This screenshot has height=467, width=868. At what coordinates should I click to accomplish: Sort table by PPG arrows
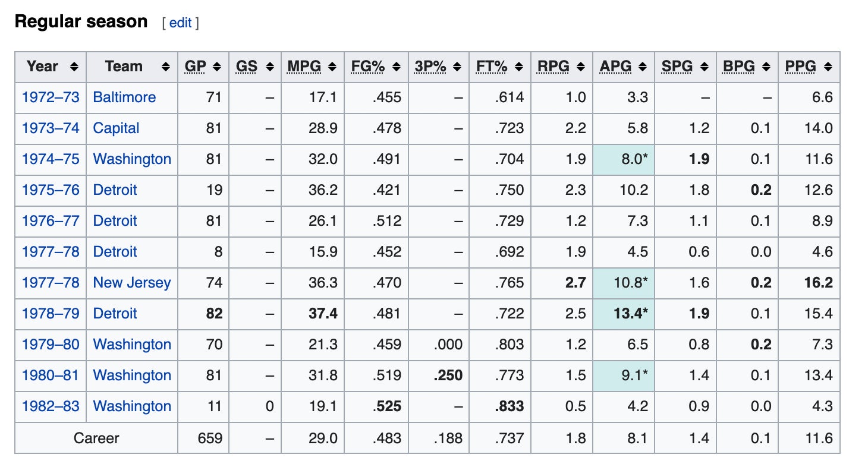[828, 67]
